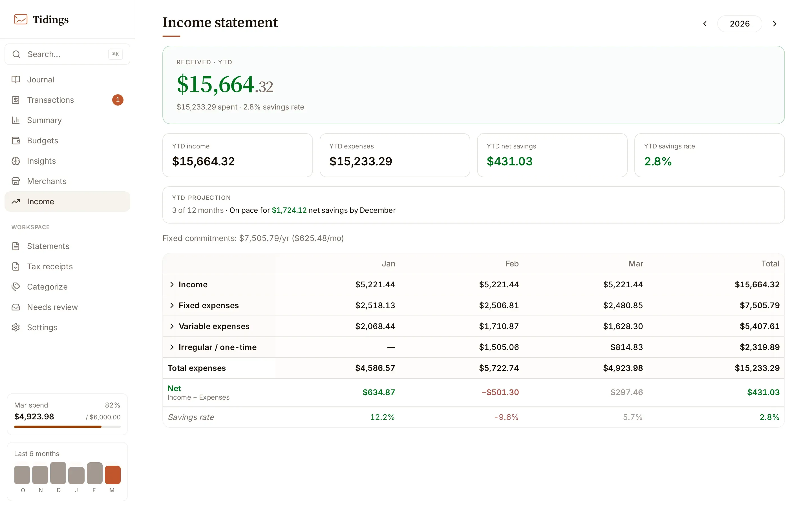Focus the Search input field
This screenshot has height=508, width=812.
point(67,54)
